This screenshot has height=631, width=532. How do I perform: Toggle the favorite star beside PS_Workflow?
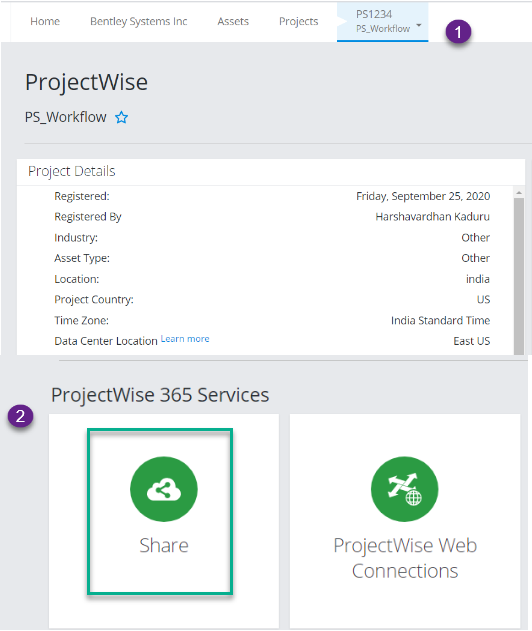(121, 118)
